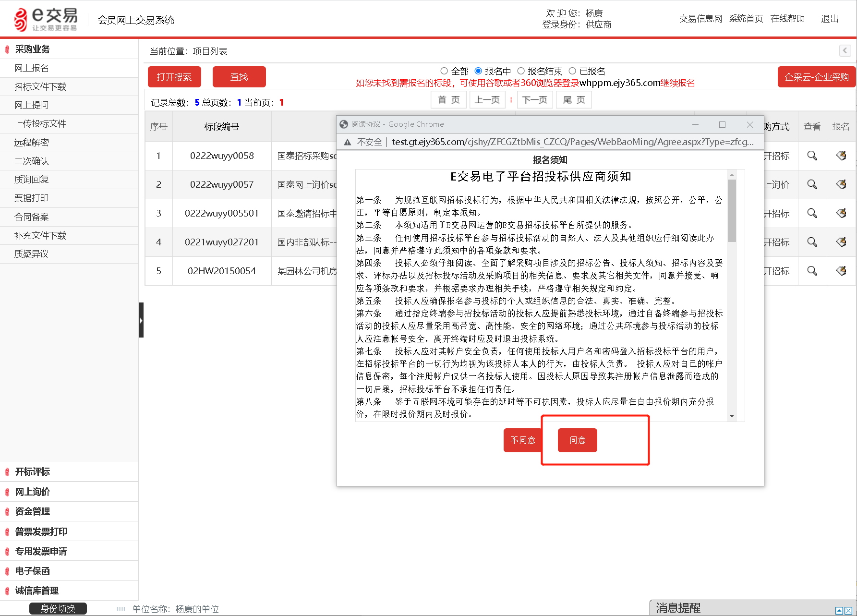Go to 上一页 previous page
This screenshot has width=857, height=616.
coord(487,100)
